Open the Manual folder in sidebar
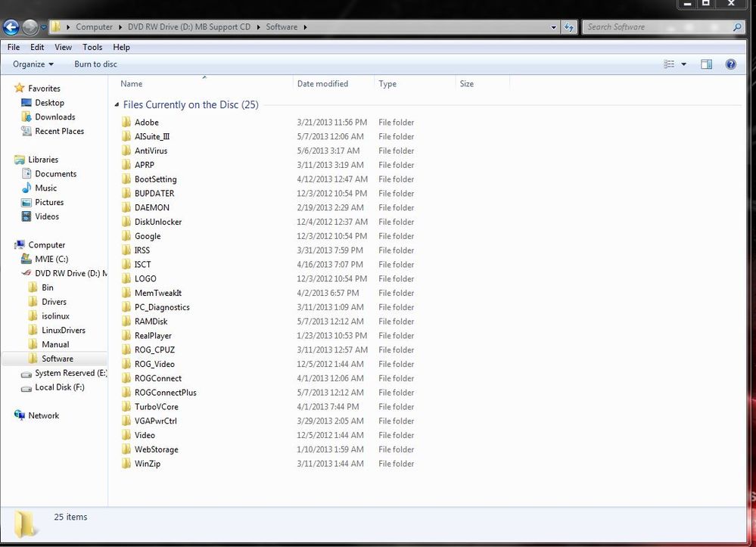 (48, 344)
